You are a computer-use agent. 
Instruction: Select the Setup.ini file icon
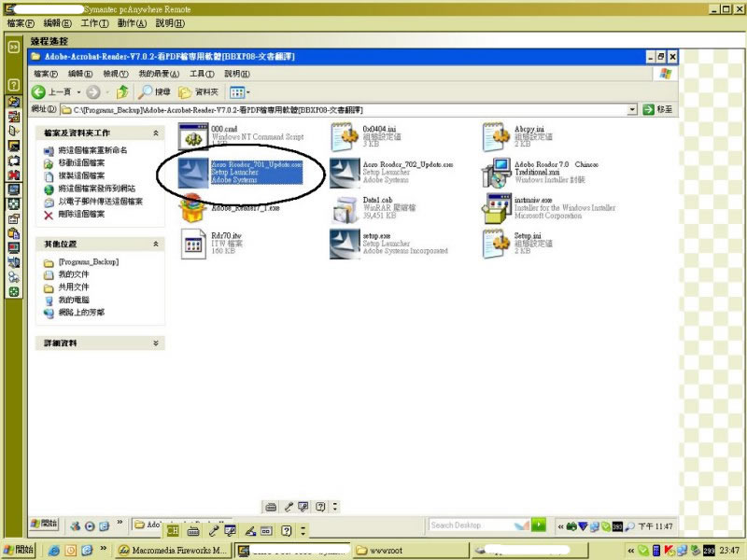[x=496, y=244]
